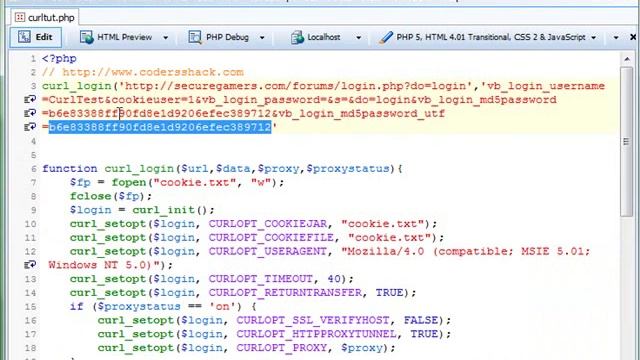Click the word-wrap icon beside =CurlTest line

[x=30, y=99]
